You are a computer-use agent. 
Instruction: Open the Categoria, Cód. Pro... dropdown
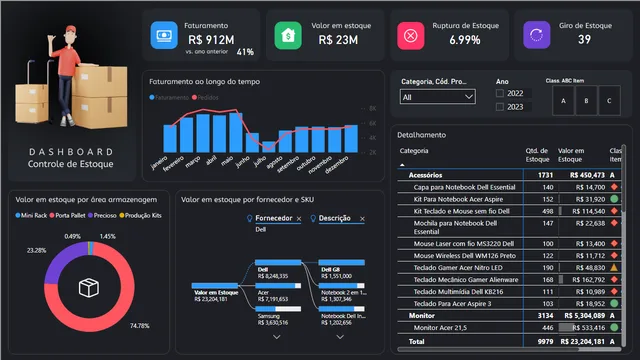(x=438, y=97)
